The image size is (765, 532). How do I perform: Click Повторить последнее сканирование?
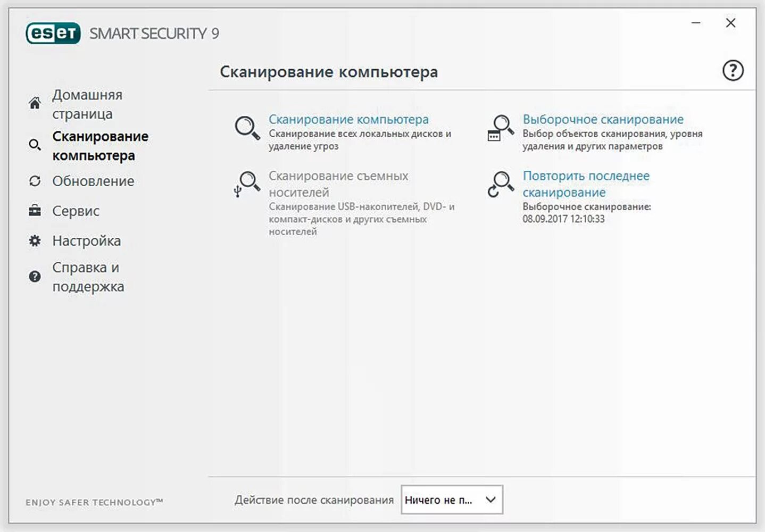(586, 184)
